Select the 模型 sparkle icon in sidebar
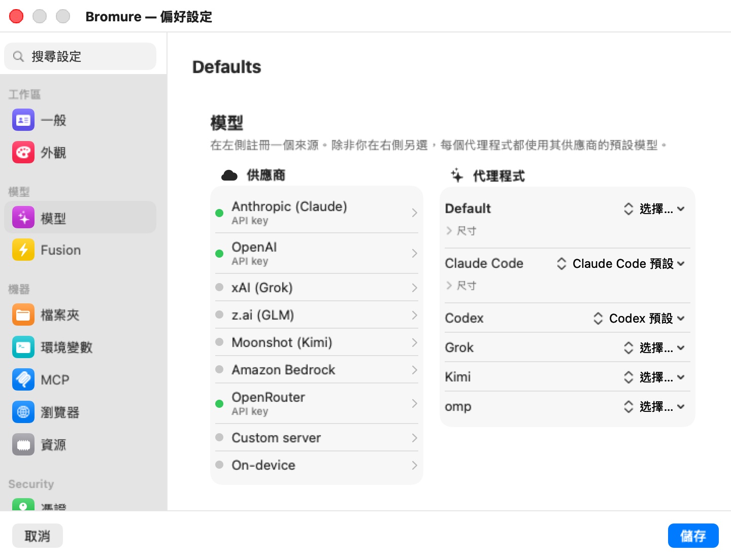 tap(23, 218)
